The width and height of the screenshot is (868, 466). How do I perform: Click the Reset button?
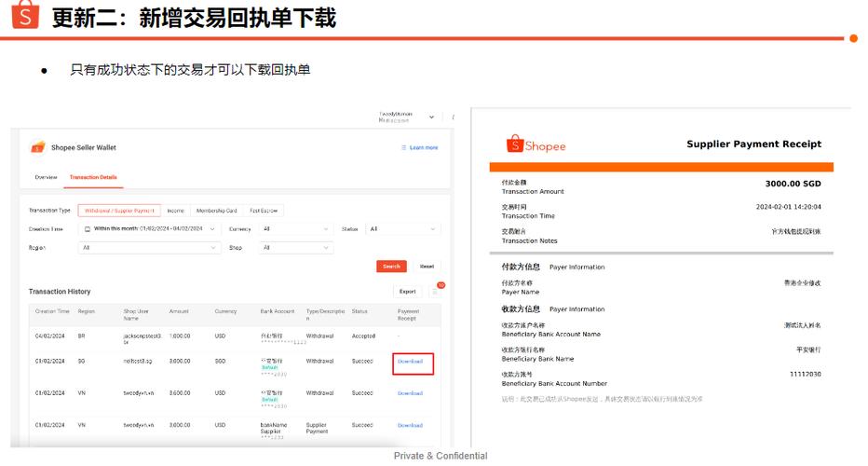coord(427,267)
